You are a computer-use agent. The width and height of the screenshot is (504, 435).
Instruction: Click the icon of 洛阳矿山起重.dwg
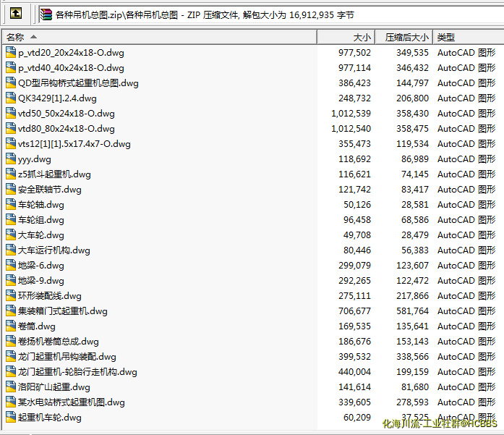pyautogui.click(x=11, y=387)
